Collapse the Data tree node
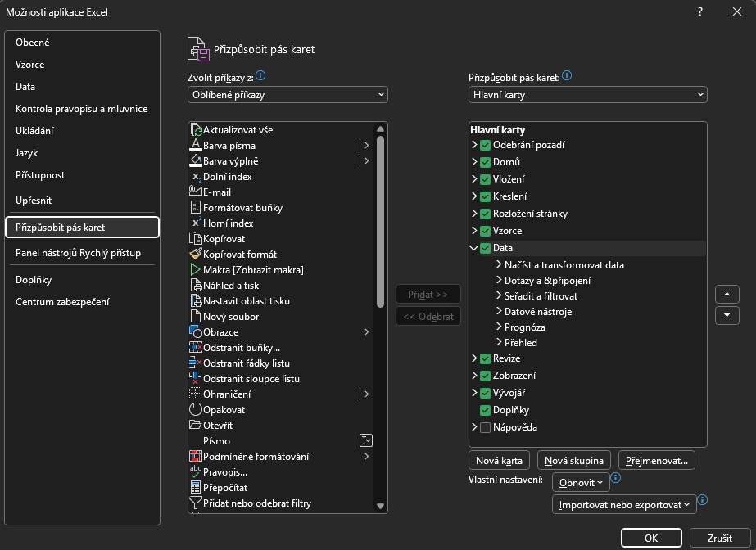756x550 pixels. tap(474, 248)
